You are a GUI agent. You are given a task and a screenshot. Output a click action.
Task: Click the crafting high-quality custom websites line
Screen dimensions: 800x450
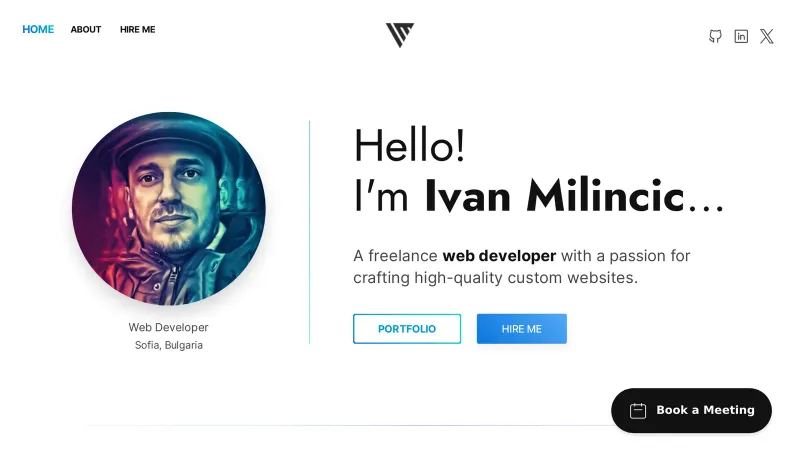point(495,278)
